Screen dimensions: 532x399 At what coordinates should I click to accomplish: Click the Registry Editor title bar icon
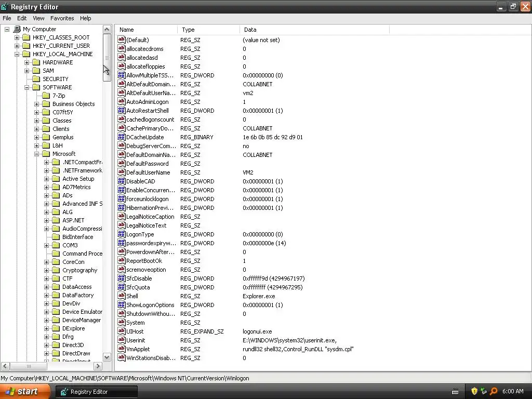click(x=5, y=6)
